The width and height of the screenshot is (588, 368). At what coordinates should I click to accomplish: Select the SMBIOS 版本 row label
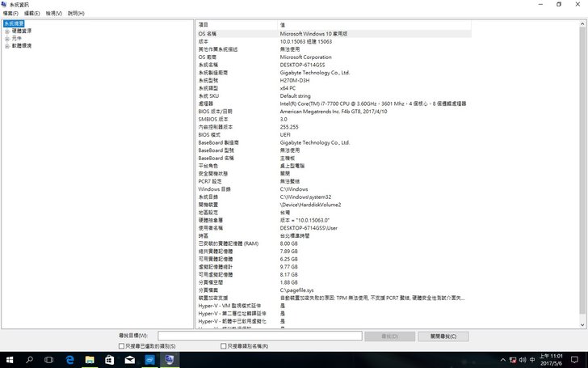(213, 120)
